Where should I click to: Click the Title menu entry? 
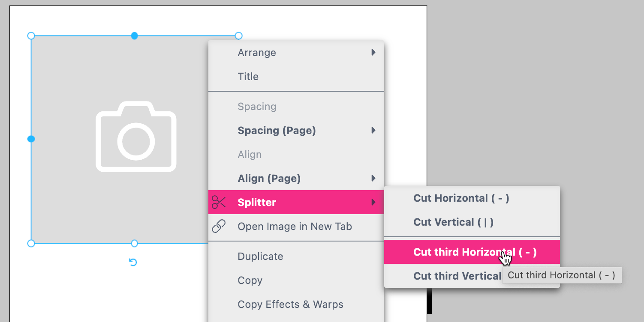click(248, 76)
